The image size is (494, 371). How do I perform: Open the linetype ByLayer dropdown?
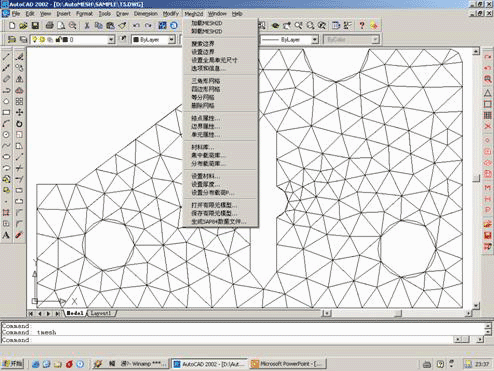pos(315,40)
